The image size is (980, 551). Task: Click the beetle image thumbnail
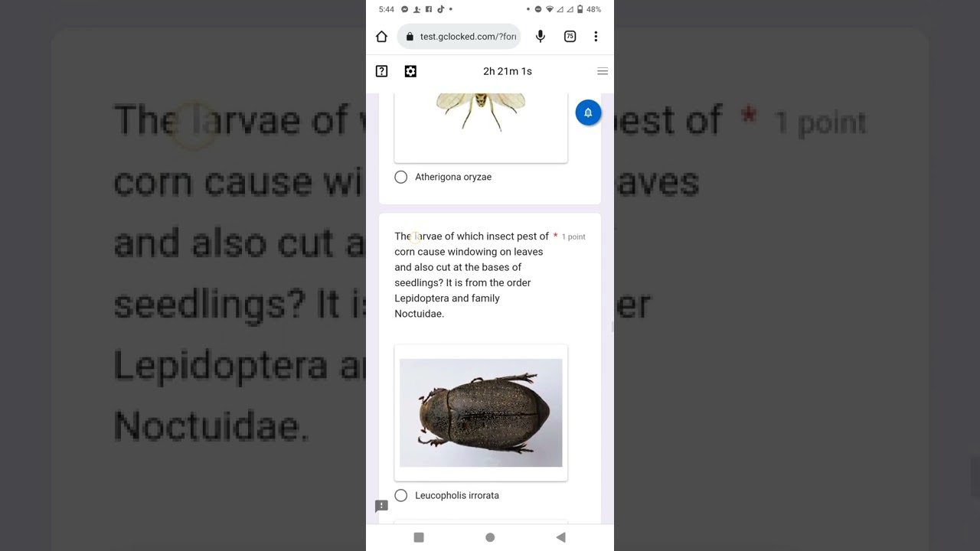(x=481, y=412)
